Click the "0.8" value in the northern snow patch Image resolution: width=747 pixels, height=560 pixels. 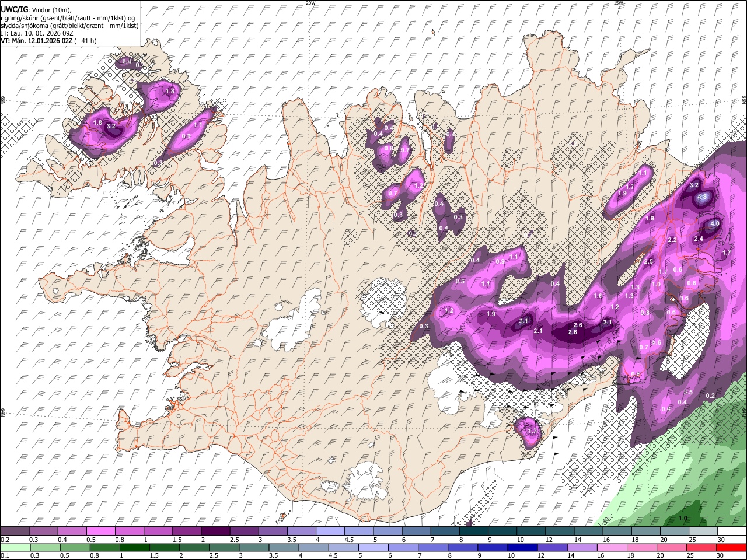(389, 148)
